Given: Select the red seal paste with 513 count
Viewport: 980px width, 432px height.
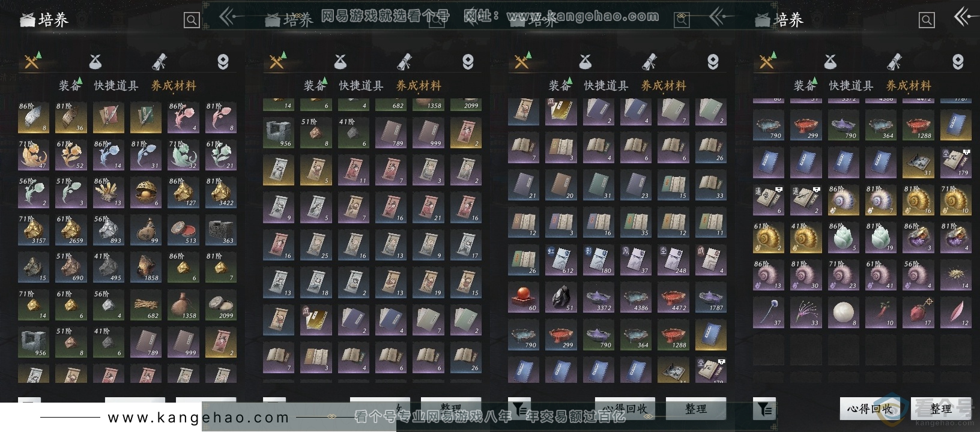Looking at the screenshot, I should click(x=183, y=229).
